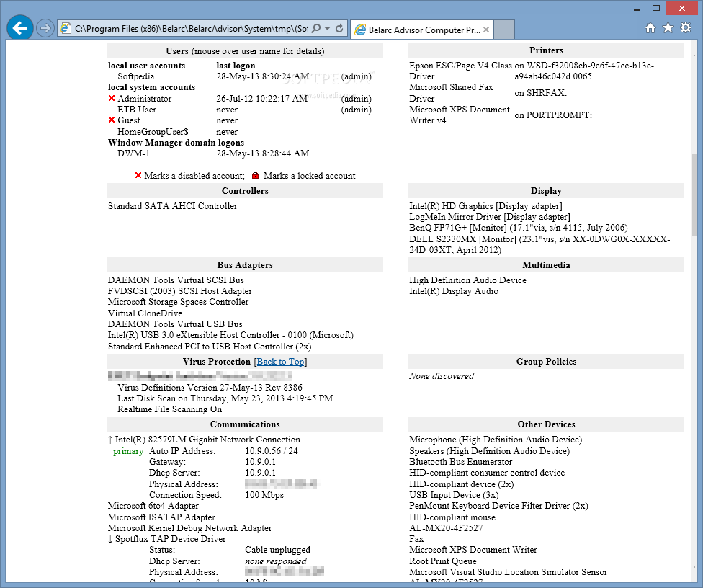This screenshot has width=703, height=588.
Task: Close the Belarc Advisor tab
Action: pyautogui.click(x=486, y=30)
